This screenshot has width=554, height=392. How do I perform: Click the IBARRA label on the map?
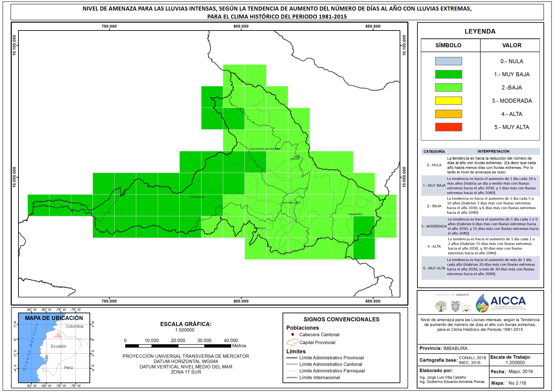[x=295, y=159]
